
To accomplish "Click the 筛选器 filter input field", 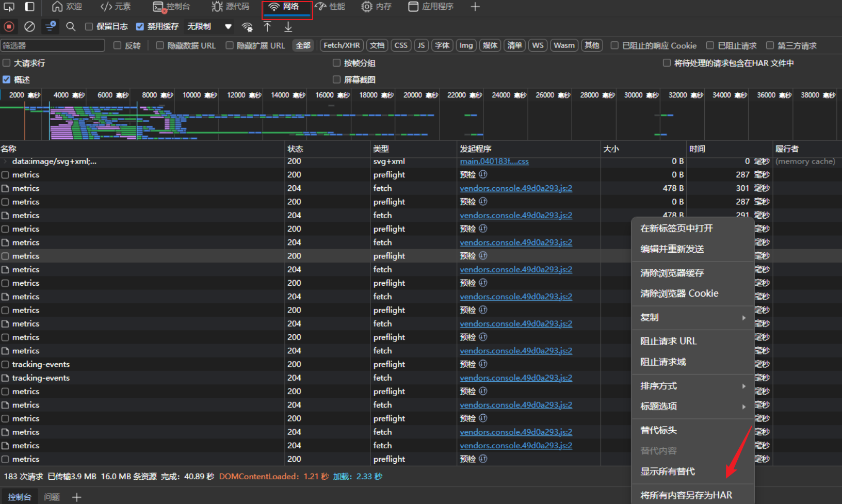I will tap(53, 45).
